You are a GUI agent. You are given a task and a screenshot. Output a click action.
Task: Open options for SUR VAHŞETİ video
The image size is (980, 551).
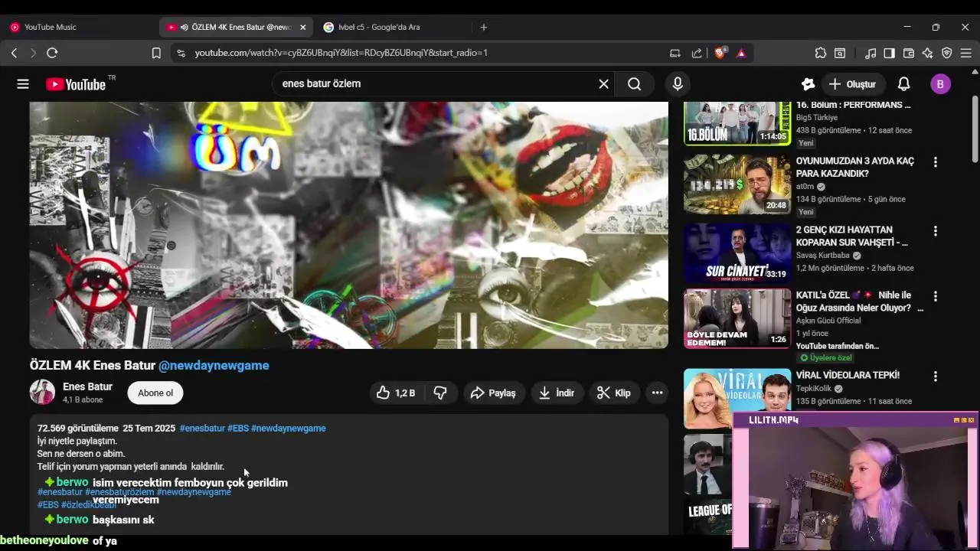coord(935,231)
